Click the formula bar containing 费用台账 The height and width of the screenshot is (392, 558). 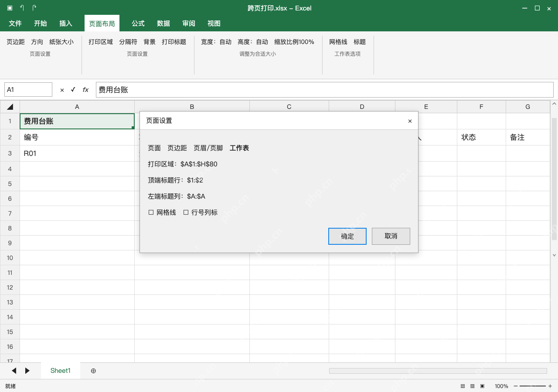coord(325,90)
